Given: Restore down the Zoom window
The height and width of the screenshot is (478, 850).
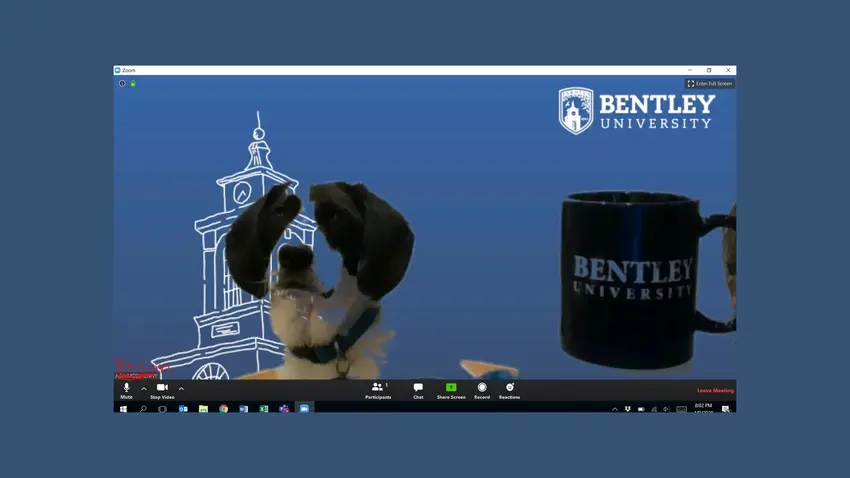Looking at the screenshot, I should tap(709, 70).
